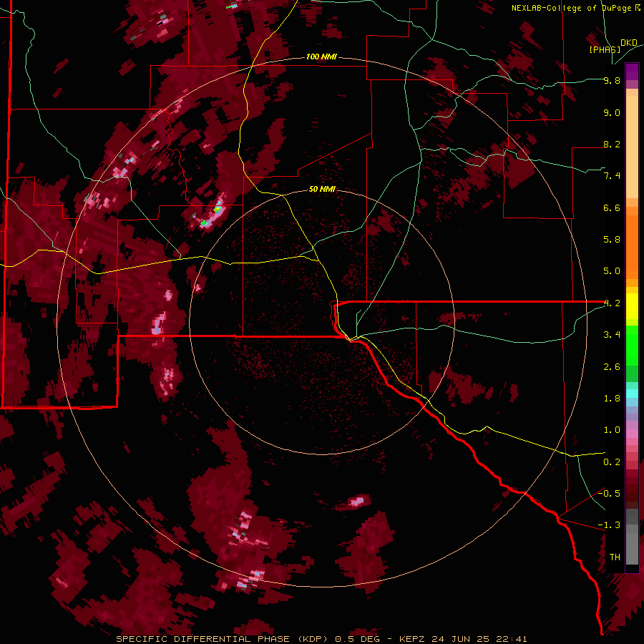
Task: Click the -0.5 colorbar scale value
Action: click(609, 493)
